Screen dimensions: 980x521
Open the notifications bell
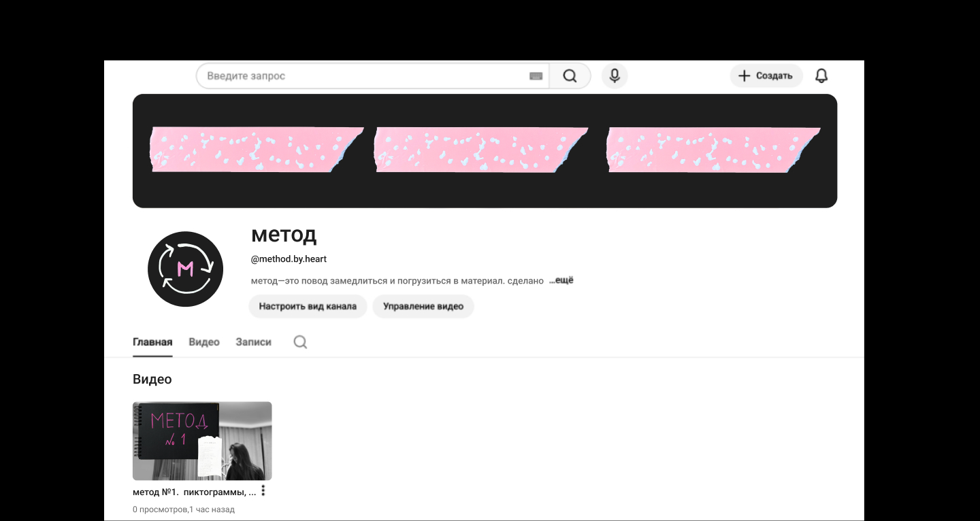(821, 75)
